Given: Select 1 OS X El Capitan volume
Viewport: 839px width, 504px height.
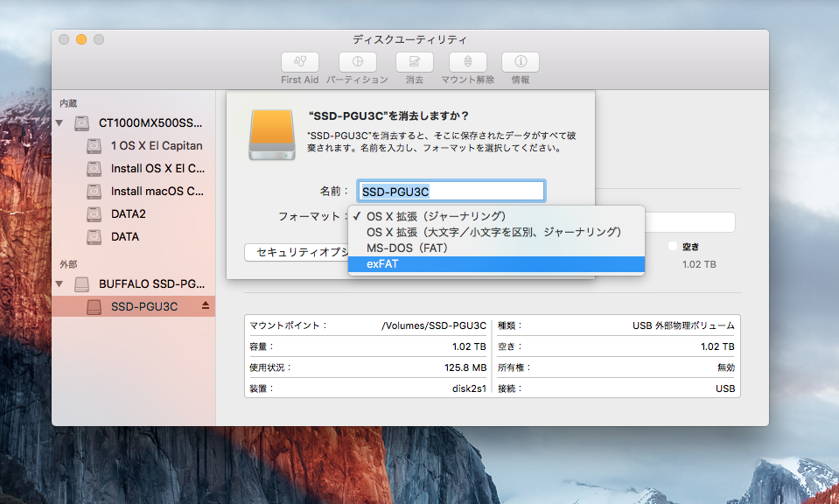Looking at the screenshot, I should (x=156, y=145).
